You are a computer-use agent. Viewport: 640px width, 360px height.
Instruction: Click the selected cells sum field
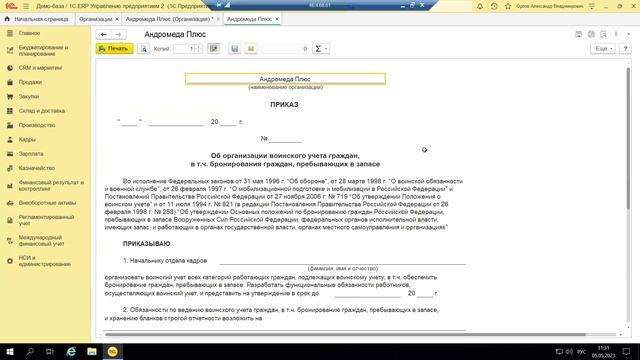[x=285, y=49]
